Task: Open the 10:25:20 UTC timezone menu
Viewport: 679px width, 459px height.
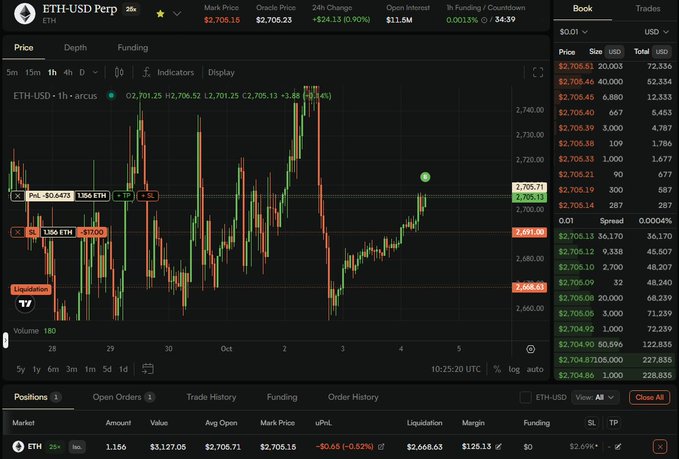Action: click(x=456, y=369)
